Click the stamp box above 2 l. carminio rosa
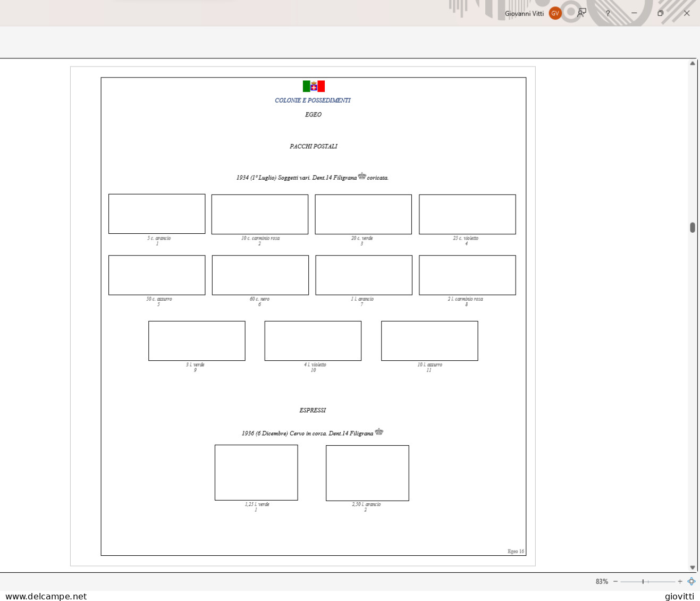This screenshot has height=601, width=700. (x=467, y=275)
